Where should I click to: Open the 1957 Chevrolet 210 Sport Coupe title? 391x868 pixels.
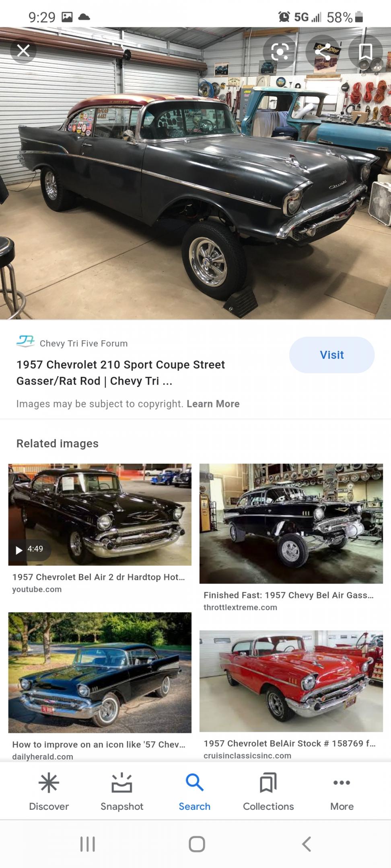click(x=121, y=373)
